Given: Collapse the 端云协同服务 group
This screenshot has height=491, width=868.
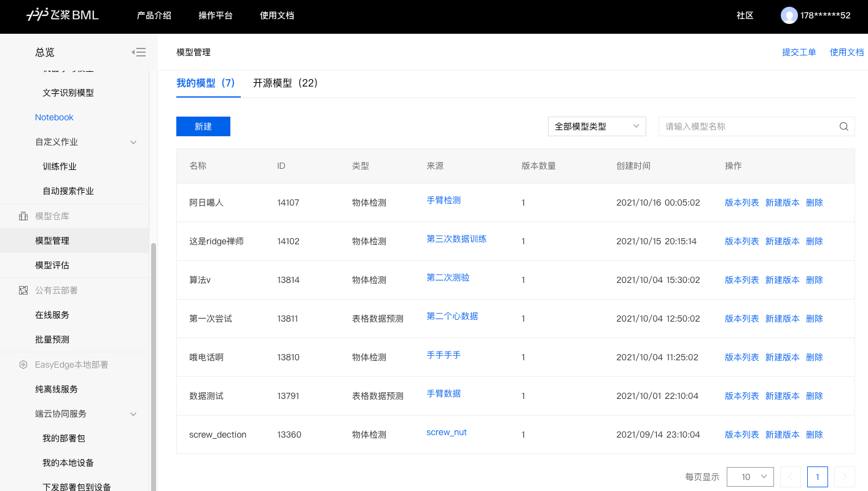Looking at the screenshot, I should click(133, 414).
